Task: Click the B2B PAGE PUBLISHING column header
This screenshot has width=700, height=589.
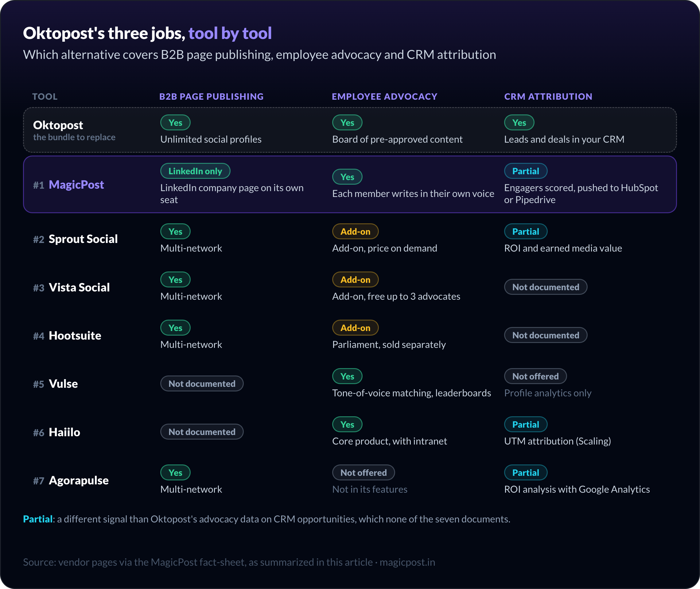Action: click(x=211, y=97)
